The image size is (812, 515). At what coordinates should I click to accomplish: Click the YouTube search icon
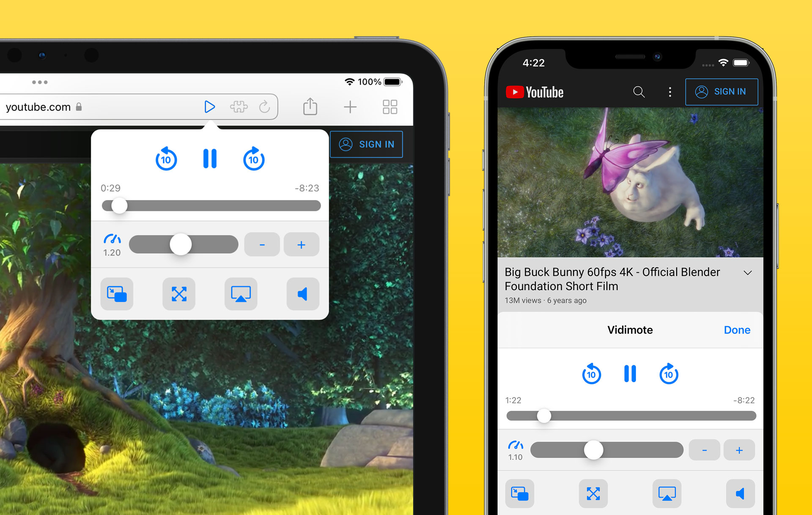(x=639, y=92)
